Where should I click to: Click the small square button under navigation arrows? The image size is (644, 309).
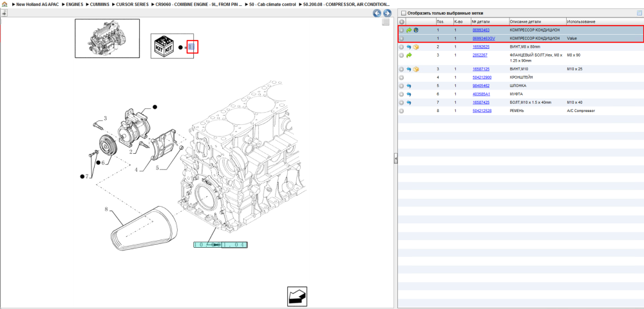[386, 22]
